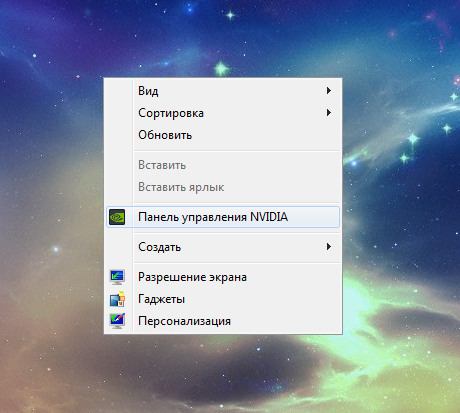This screenshot has width=460, height=413.
Task: Select the greyed-out Вставить ярлык entry
Action: click(223, 187)
